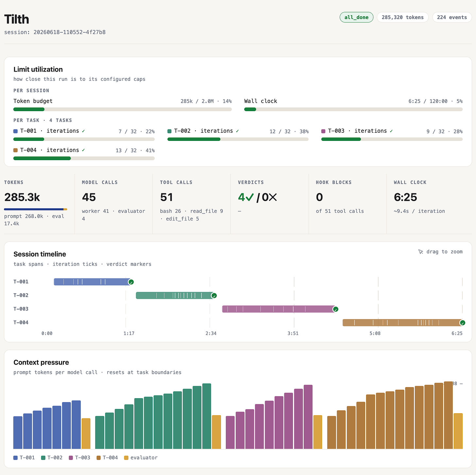Click the T-002 verdict checkmark marker on timeline

click(214, 296)
